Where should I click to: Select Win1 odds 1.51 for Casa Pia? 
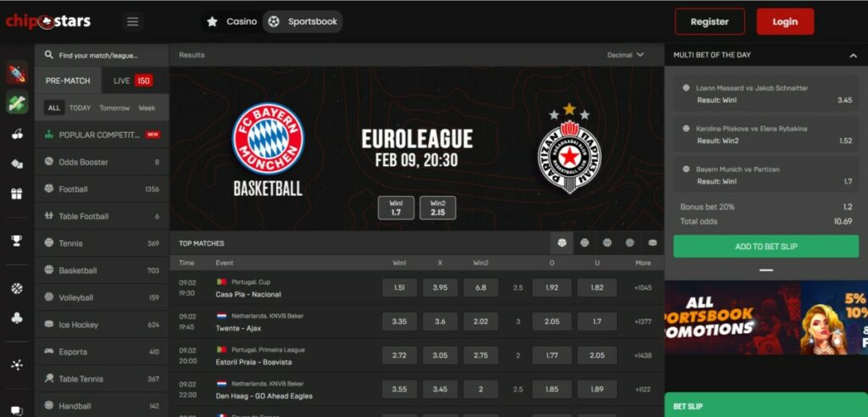(x=399, y=287)
